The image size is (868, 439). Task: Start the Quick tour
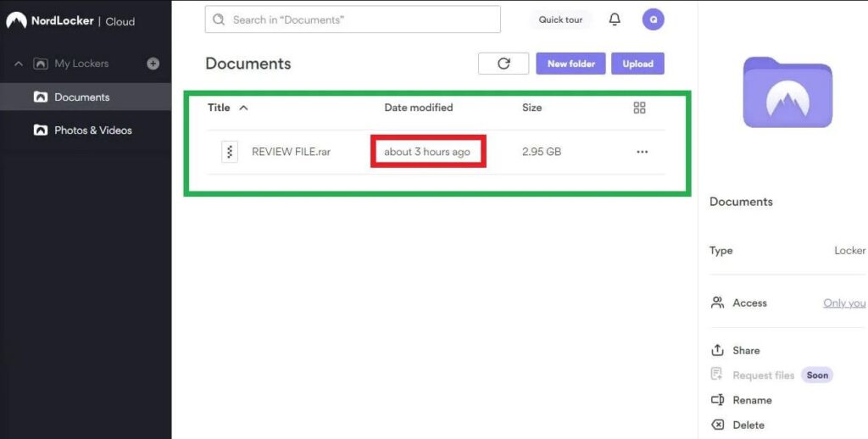[560, 19]
